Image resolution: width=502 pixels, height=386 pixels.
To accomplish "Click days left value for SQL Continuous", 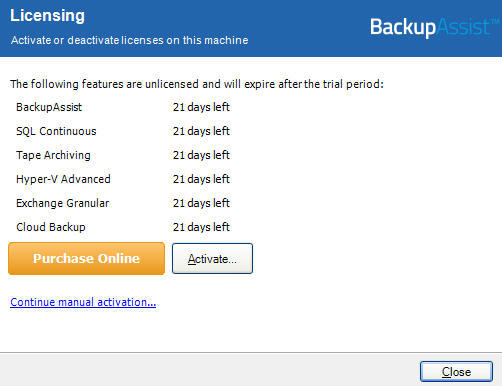I will (201, 131).
